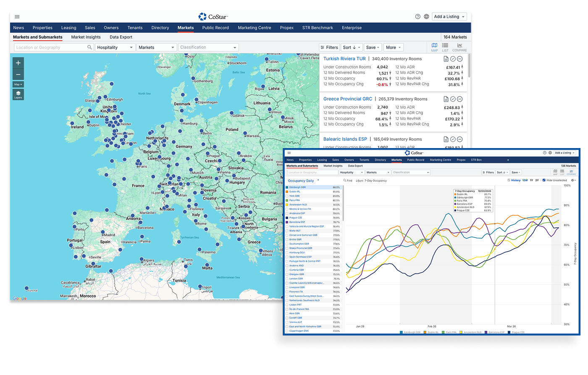Open the More dropdown in the toolbar
The width and height of the screenshot is (588, 375).
point(394,47)
